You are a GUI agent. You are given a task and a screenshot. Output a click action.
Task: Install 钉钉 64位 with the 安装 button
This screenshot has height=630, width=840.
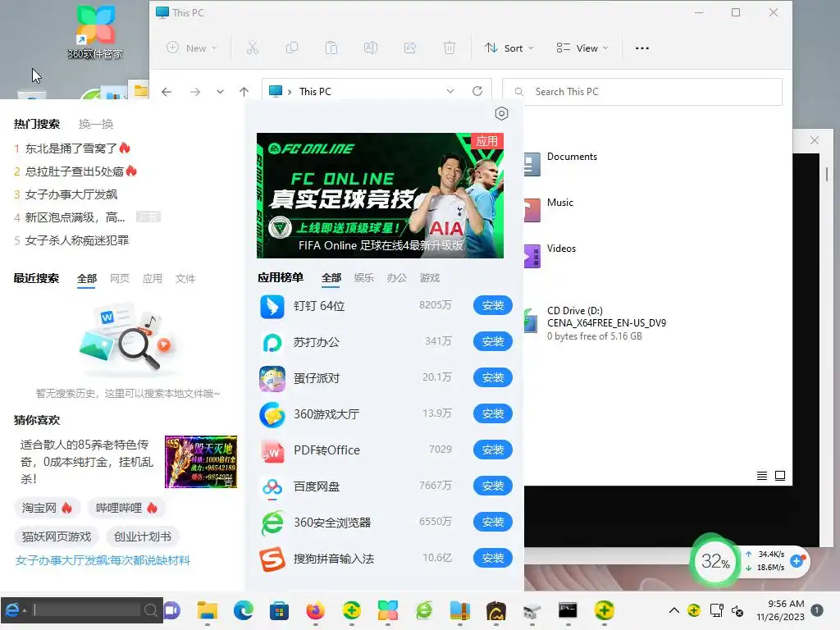pos(492,305)
